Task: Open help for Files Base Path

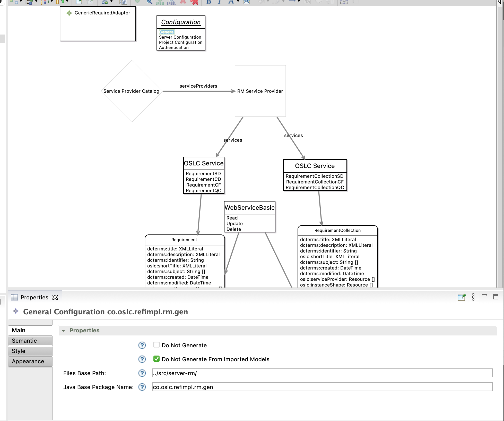Action: click(x=142, y=373)
